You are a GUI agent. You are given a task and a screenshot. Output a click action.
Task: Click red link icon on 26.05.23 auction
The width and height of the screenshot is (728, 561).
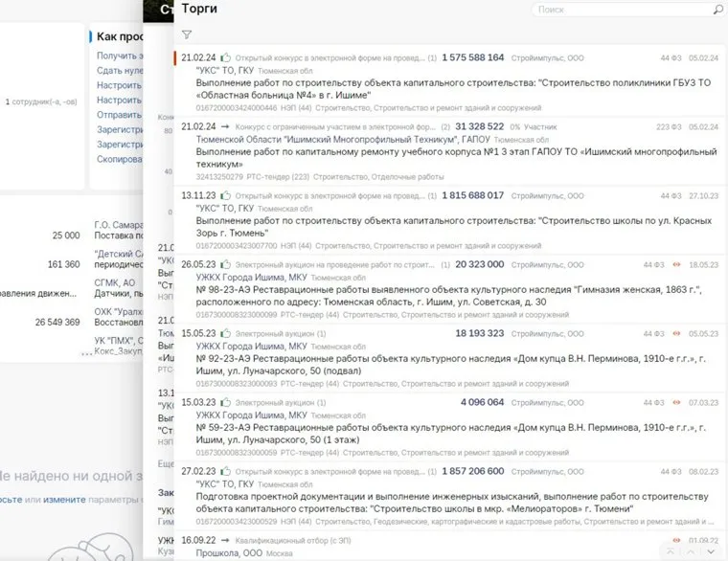coord(676,264)
